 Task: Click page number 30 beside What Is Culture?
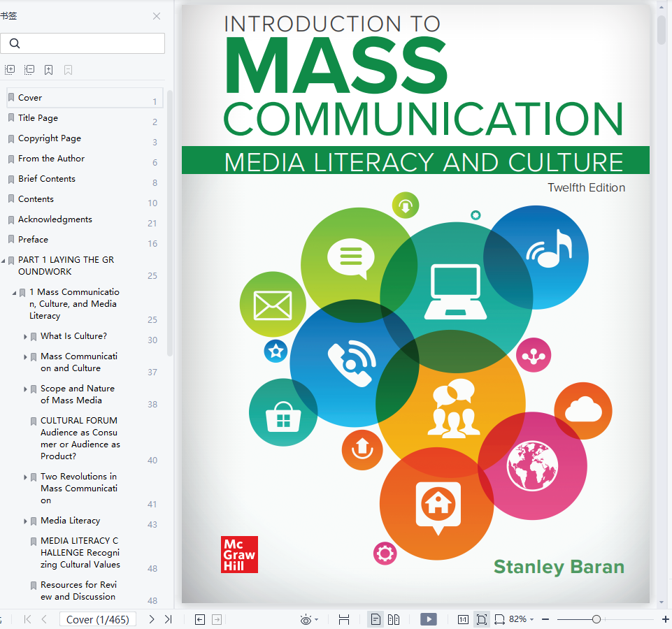click(x=152, y=340)
